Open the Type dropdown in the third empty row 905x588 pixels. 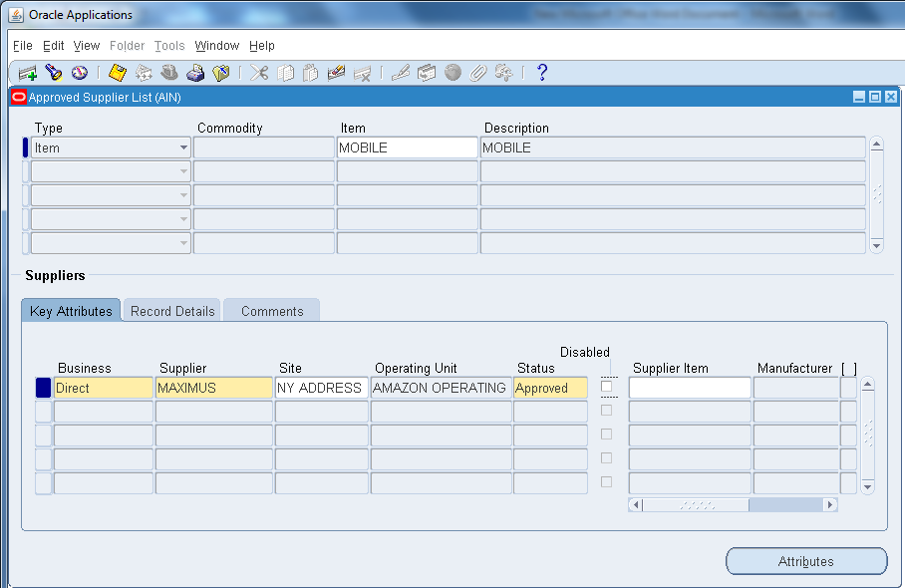182,194
